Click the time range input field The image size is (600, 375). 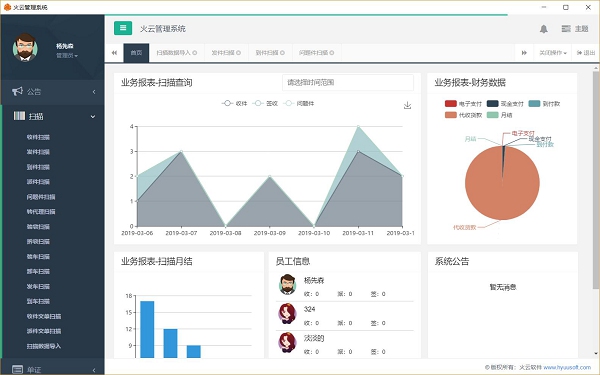coord(348,83)
